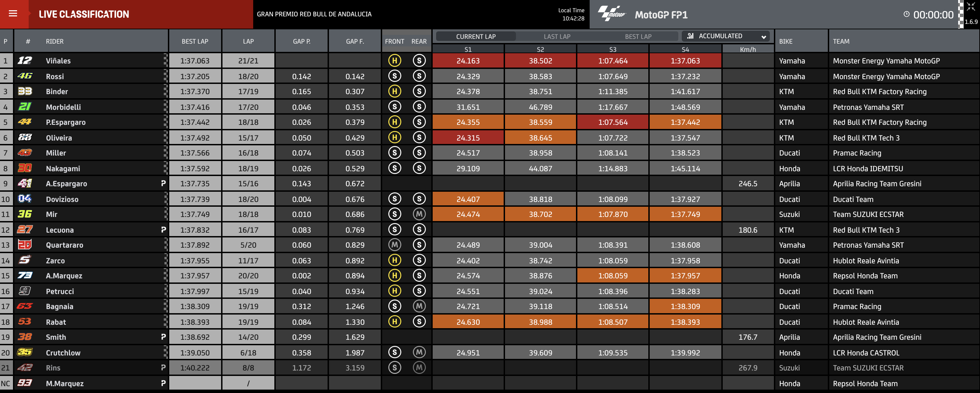Click Oliveira red S1 time 24.315

tap(468, 138)
